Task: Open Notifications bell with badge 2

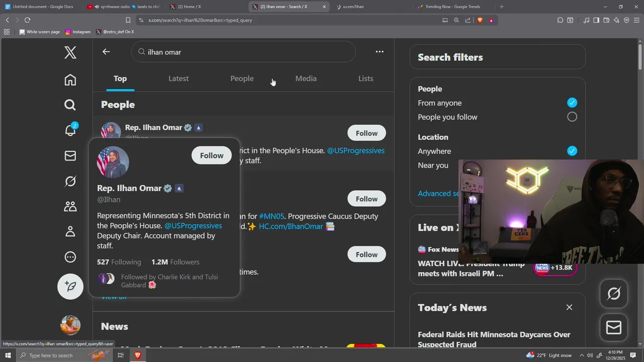Action: [x=71, y=130]
